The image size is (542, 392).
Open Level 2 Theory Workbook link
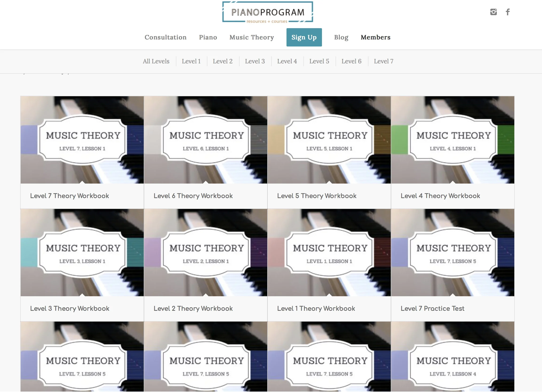coord(193,309)
